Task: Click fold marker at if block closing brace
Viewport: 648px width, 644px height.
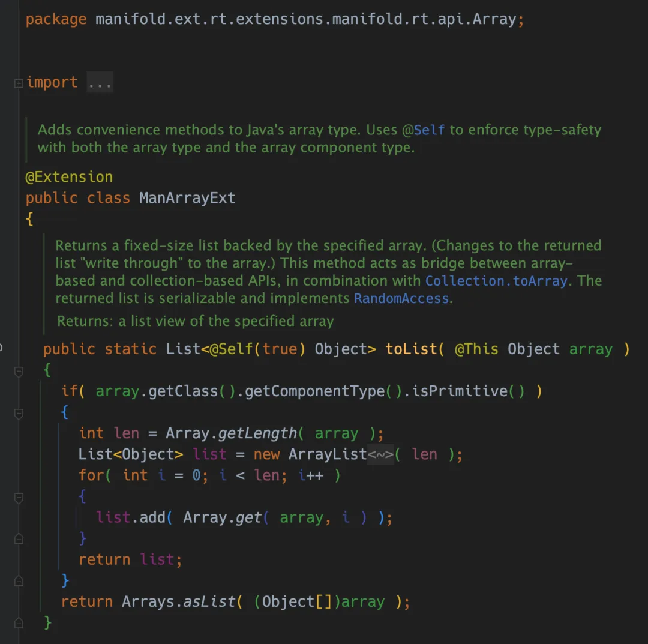Action: [19, 581]
